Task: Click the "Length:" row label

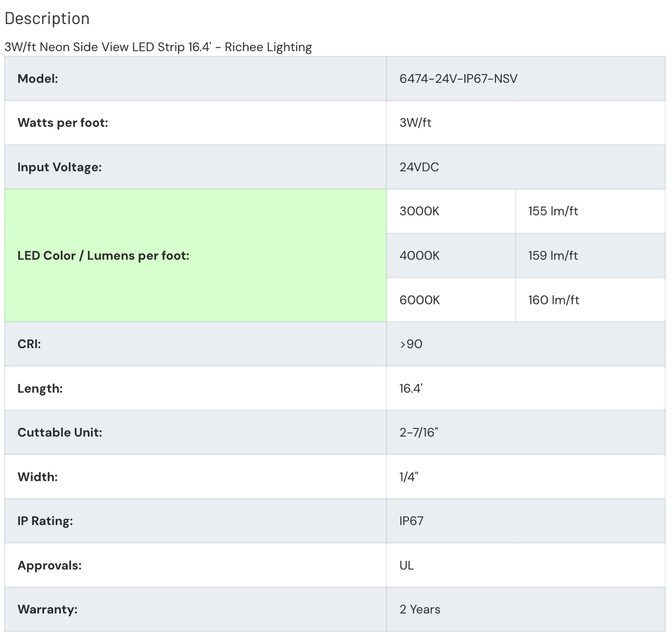Action: [x=40, y=388]
